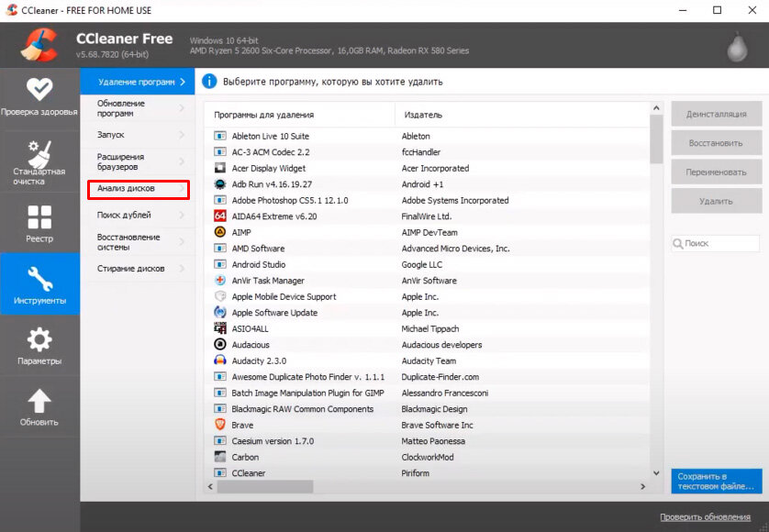Click the Ableton Live 10 Suite icon

point(220,136)
